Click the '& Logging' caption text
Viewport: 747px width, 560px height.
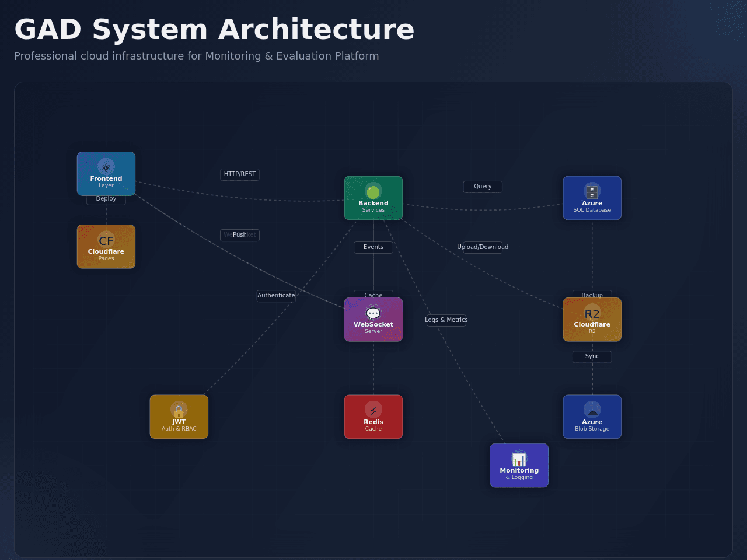tap(519, 477)
